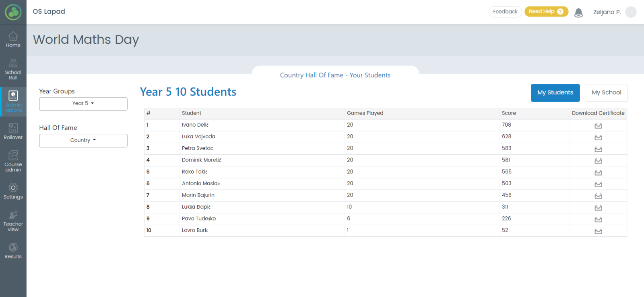Select student name Antonio Maslać
The image size is (644, 297).
[201, 183]
